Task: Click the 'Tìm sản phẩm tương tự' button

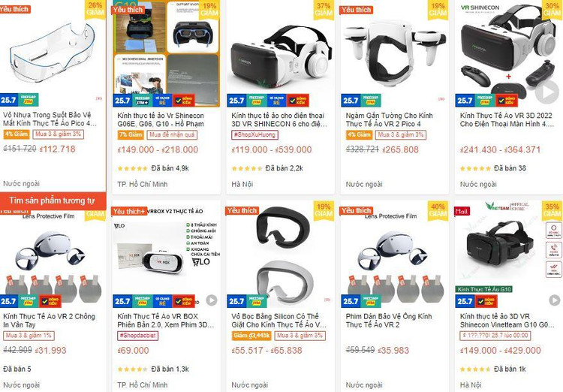Action: click(53, 201)
